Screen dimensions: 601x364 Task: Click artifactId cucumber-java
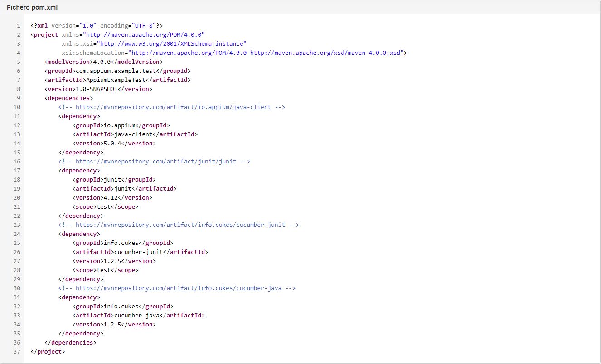pos(138,315)
